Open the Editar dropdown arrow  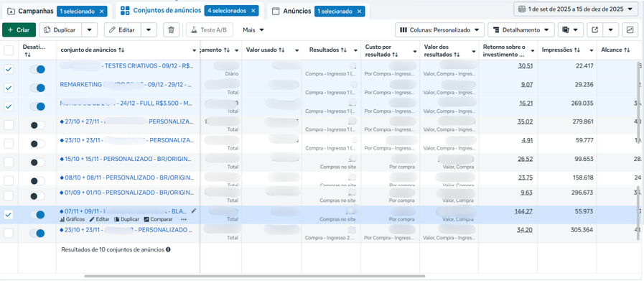point(149,30)
